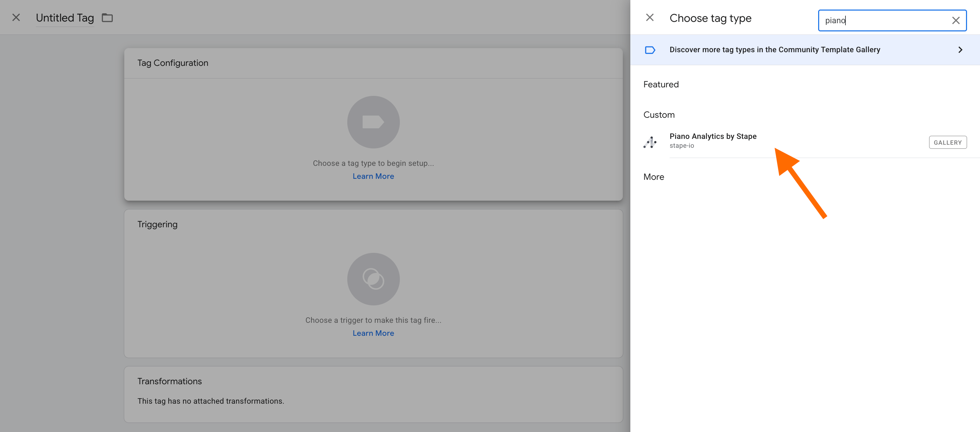
Task: Click the stape-io author text
Action: click(x=681, y=146)
